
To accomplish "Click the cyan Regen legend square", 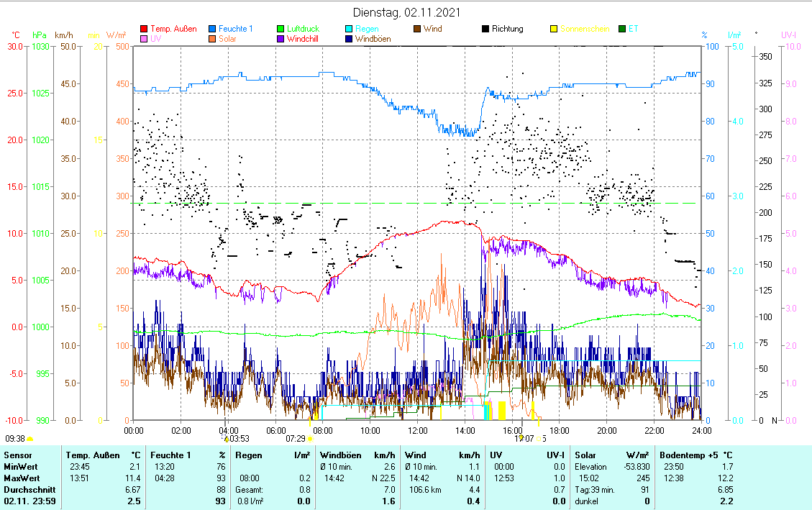I will tap(350, 29).
